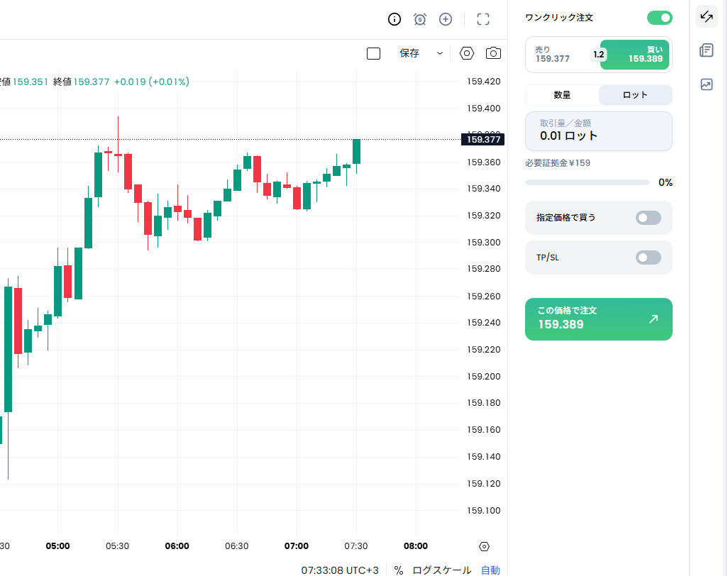
Task: Click the square layout icon beside 保存
Action: 373,54
